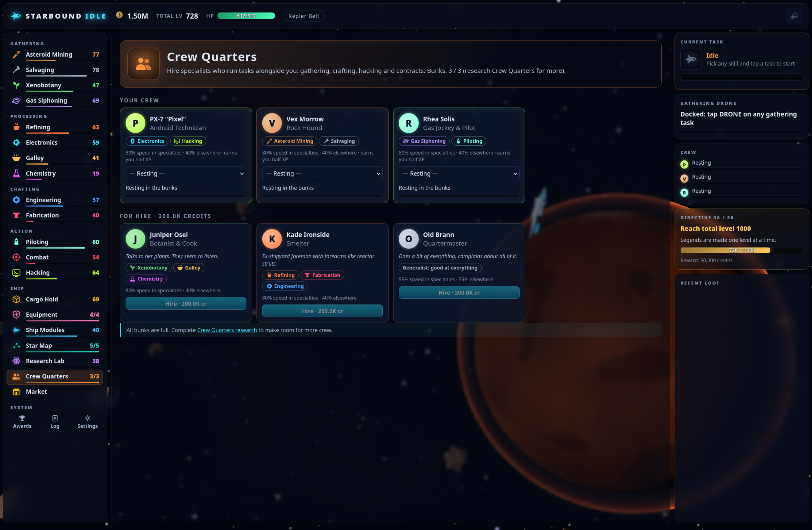Click the 1.50M credits counter
The image size is (812, 530).
132,16
